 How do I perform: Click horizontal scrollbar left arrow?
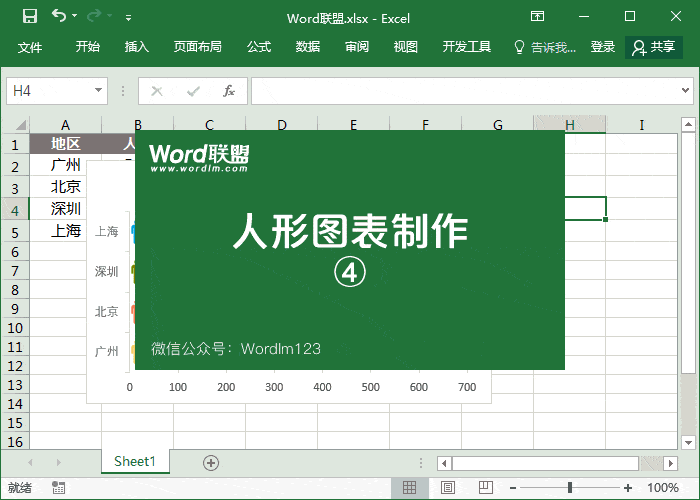(x=444, y=463)
